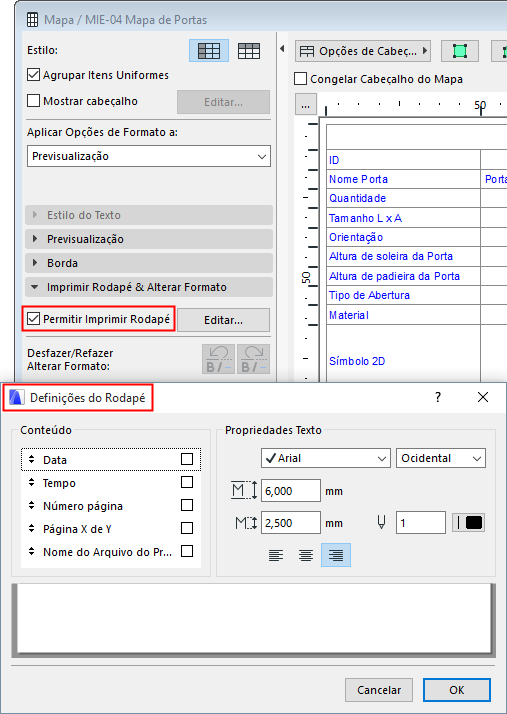Click the ArchiCAD icon in Rodapé dialog title
Screen dimensions: 507x714
[17, 398]
